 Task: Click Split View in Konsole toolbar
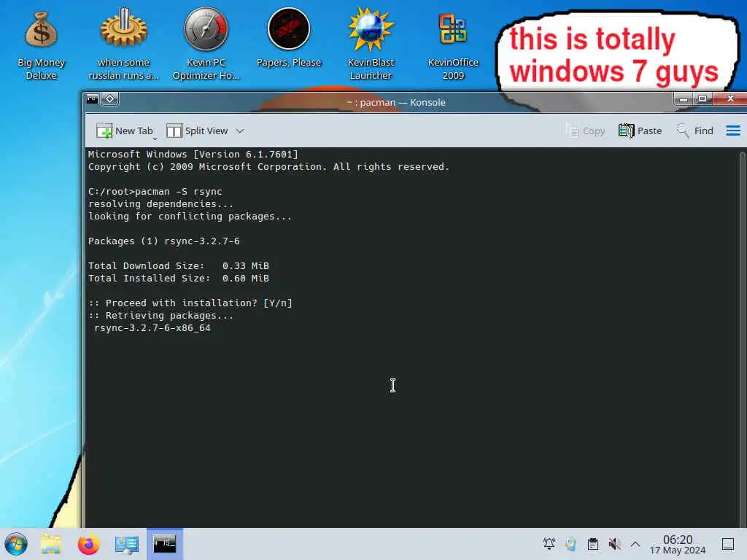click(x=197, y=131)
